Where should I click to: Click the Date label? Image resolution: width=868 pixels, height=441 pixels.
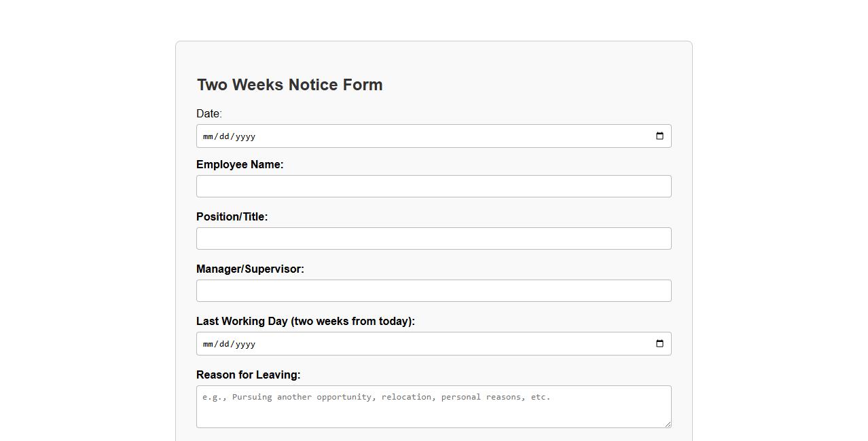coord(209,113)
